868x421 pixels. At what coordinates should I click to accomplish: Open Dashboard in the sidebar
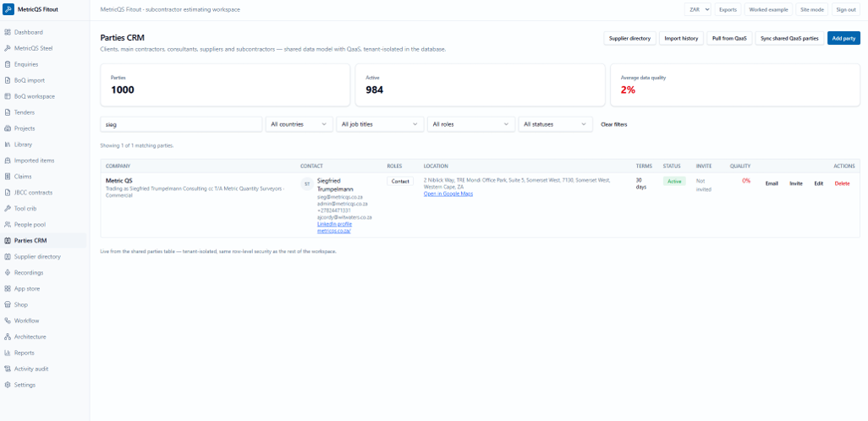coord(43,32)
